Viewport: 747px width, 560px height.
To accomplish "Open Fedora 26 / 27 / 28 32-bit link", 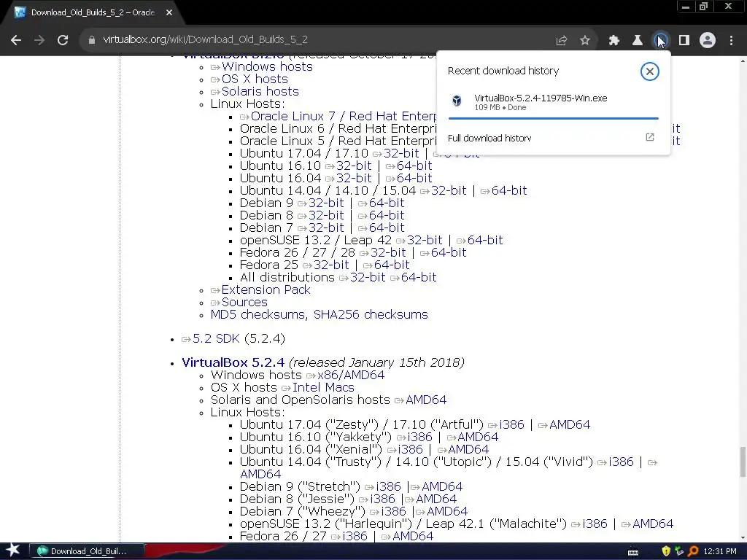I will (388, 252).
